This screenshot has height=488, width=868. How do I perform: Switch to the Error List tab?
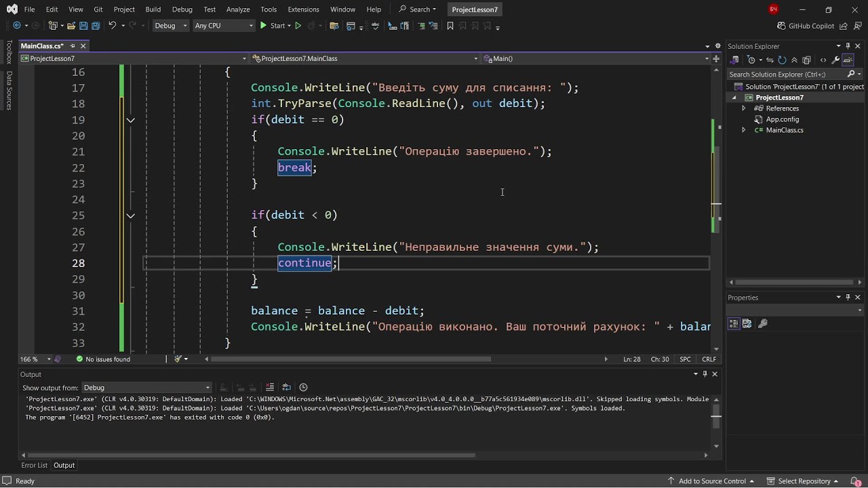[35, 465]
